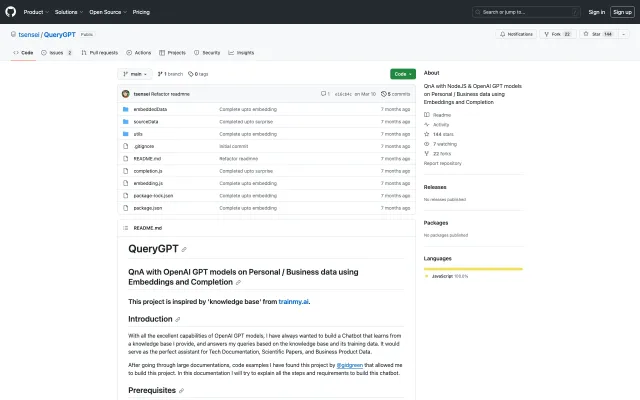Click the tsensei avatar beside latest commit
Screen dimensions: 640x400
[x=126, y=93]
